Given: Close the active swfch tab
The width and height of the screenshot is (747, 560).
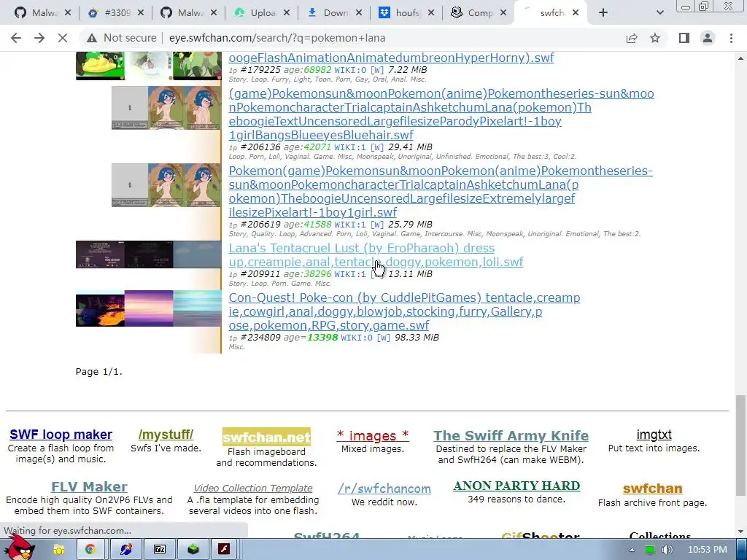Looking at the screenshot, I should click(x=576, y=13).
